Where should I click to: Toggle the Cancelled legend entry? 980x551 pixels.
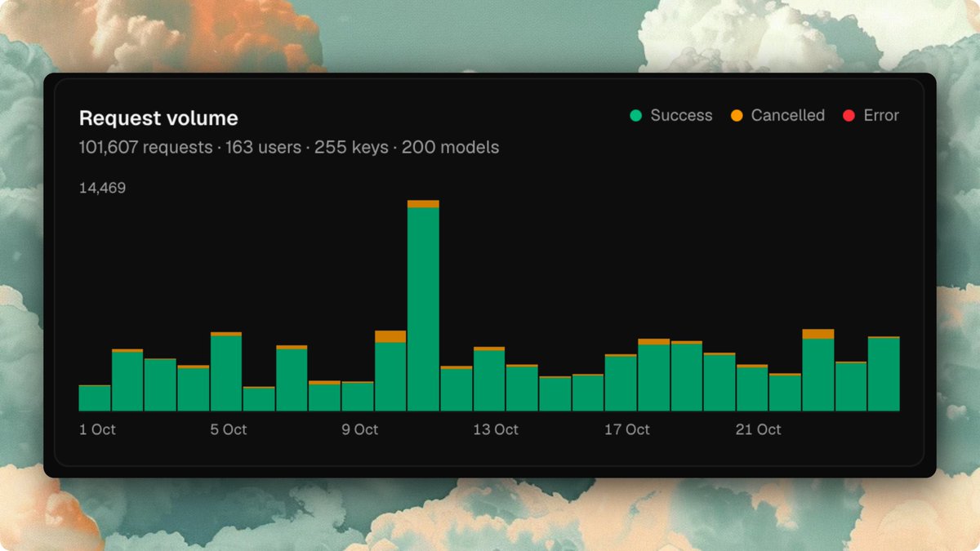click(x=777, y=116)
